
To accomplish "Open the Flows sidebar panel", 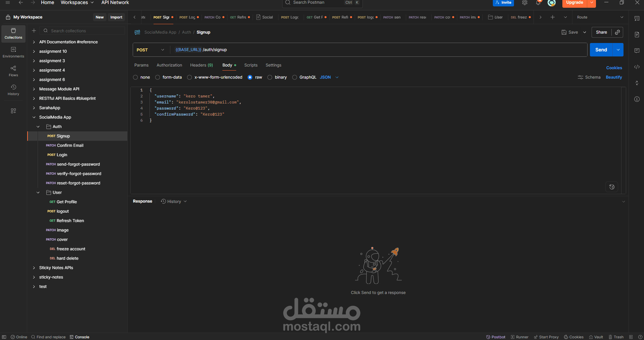I will click(13, 71).
